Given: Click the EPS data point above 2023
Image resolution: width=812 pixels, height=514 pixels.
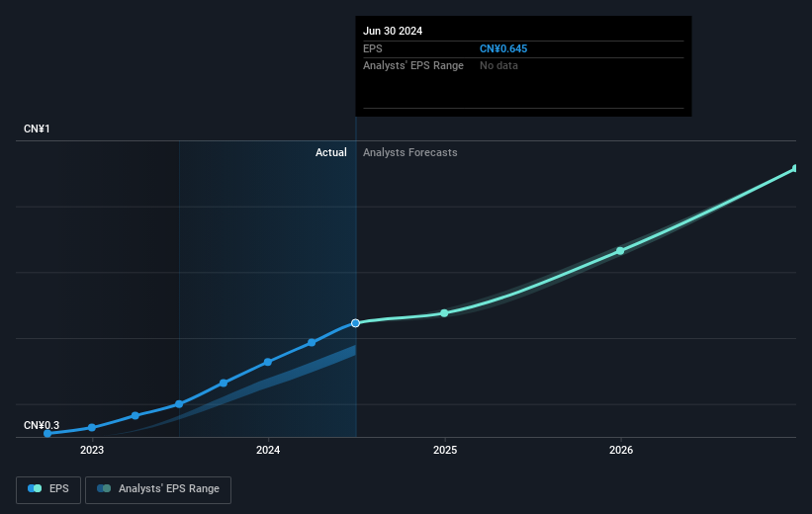Looking at the screenshot, I should 92,428.
